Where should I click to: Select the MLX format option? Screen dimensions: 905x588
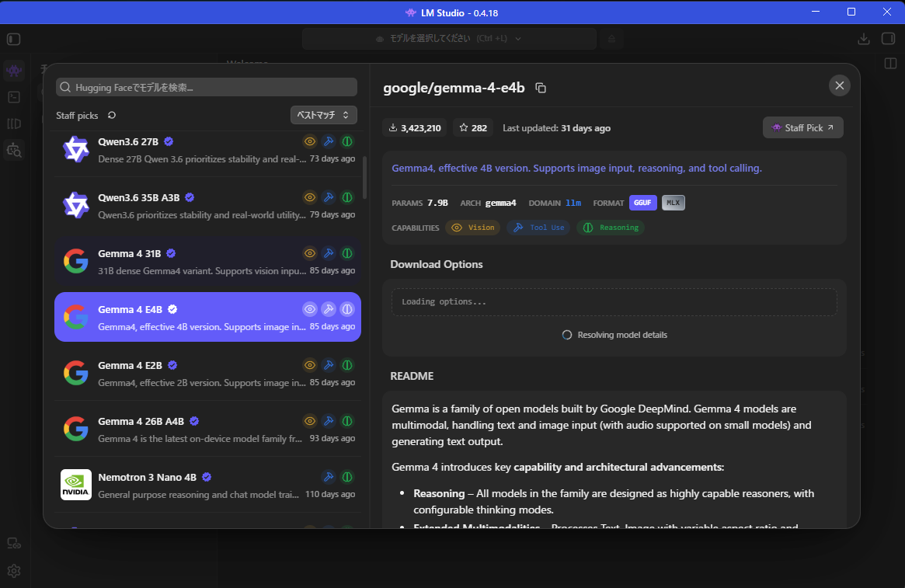(x=673, y=203)
